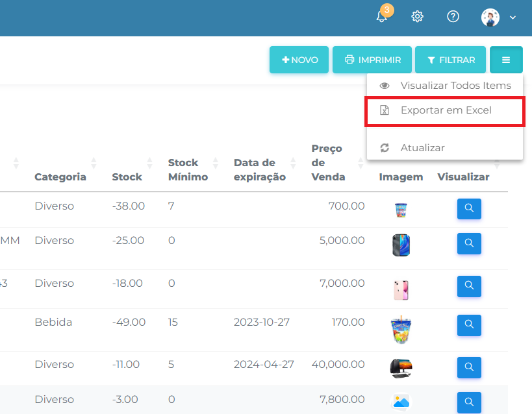Viewport: 532px width, 414px height.
Task: Sort by Preço de Venda column
Action: [x=328, y=163]
